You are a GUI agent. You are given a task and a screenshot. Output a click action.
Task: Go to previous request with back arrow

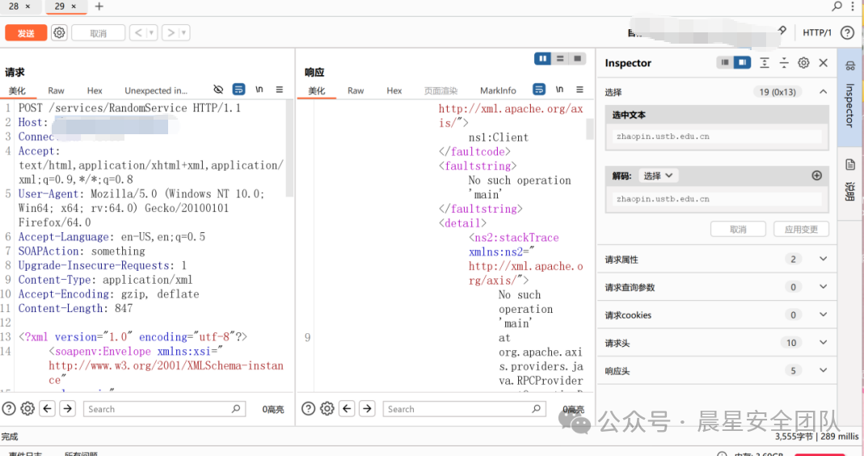coord(138,32)
